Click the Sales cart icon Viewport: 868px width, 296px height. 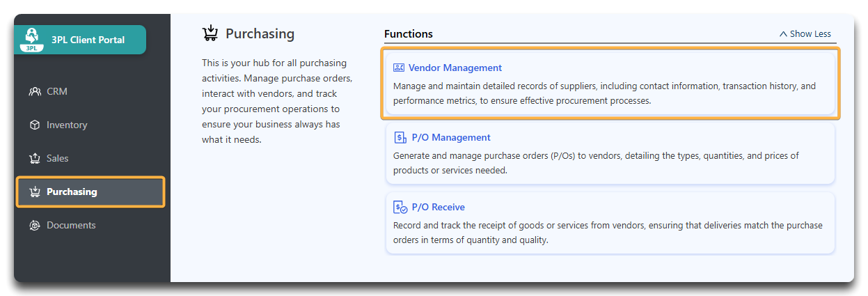pyautogui.click(x=35, y=158)
